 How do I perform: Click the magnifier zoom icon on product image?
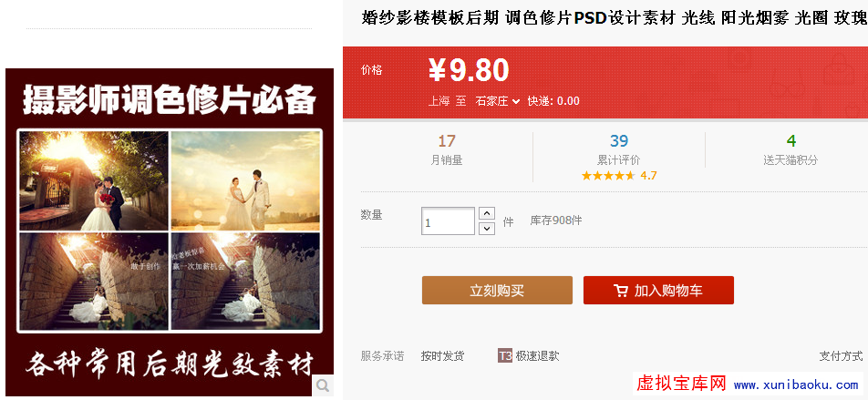pyautogui.click(x=323, y=386)
